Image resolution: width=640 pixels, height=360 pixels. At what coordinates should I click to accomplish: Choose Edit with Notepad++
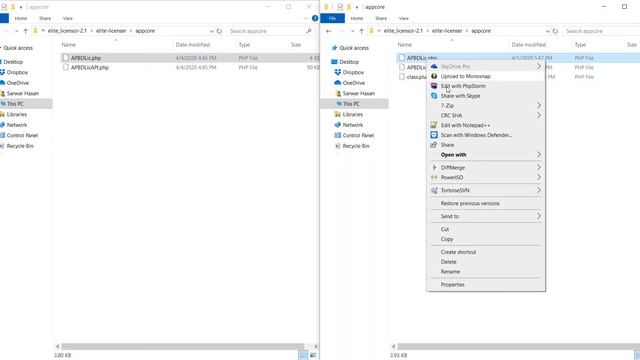pos(486,125)
